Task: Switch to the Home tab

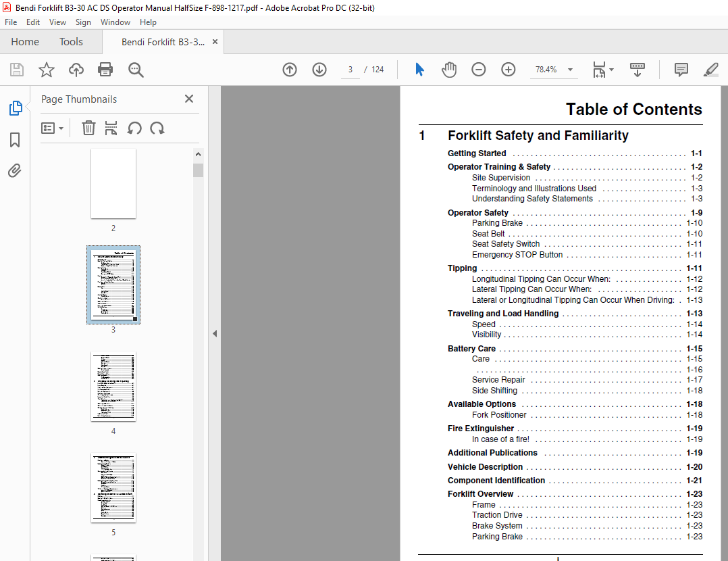Action: [x=25, y=42]
